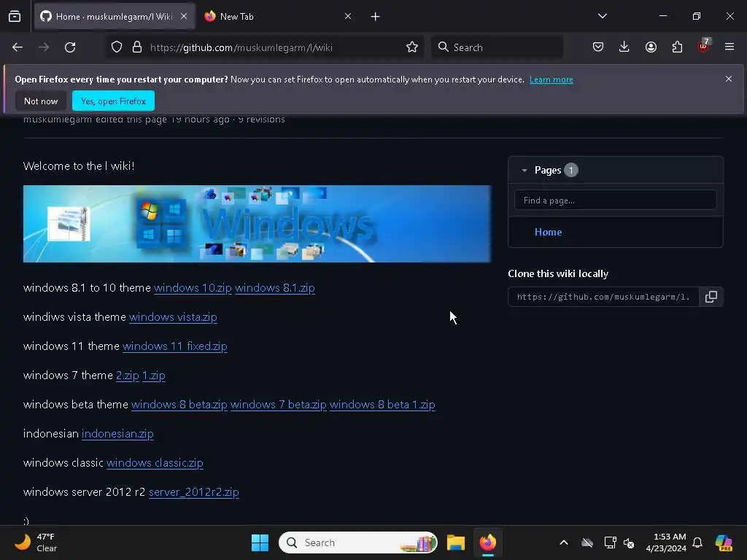The image size is (747, 560).
Task: Launch Copilot preview from taskbar
Action: (724, 542)
